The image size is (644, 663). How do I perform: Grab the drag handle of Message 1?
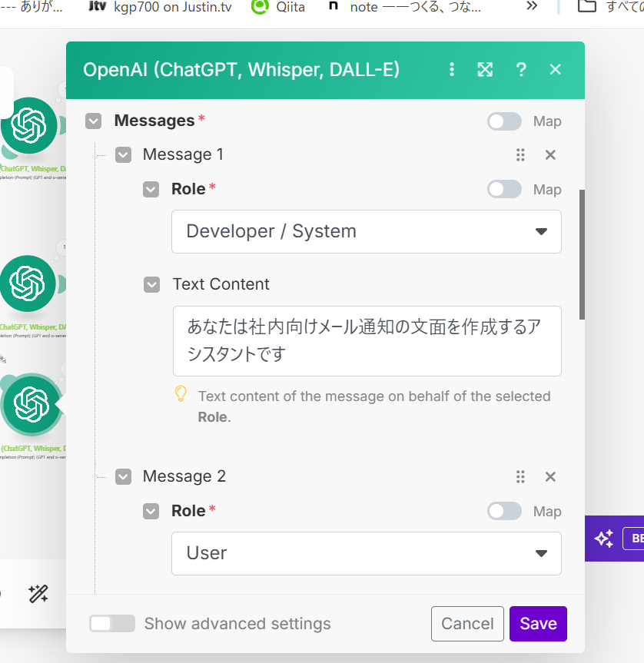tap(520, 154)
